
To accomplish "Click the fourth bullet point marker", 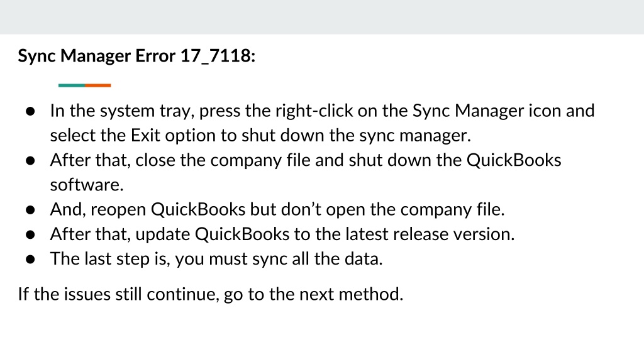I will click(30, 234).
